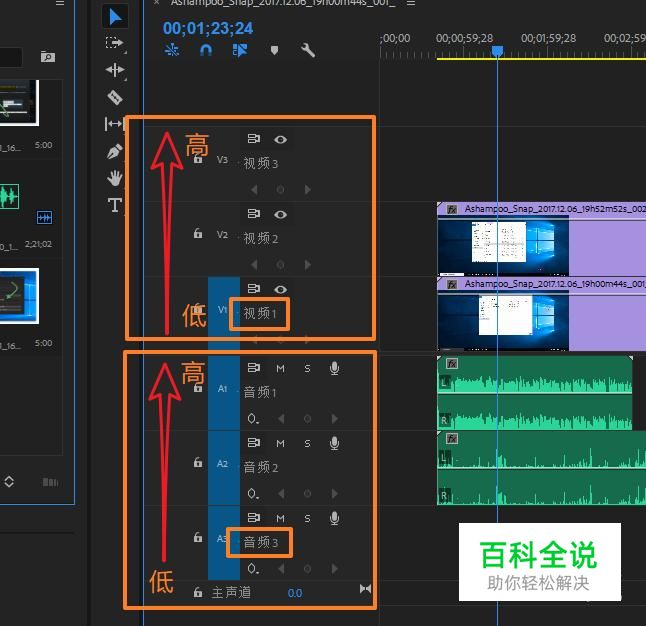Image resolution: width=646 pixels, height=626 pixels.
Task: Select the Ripple Edit tool
Action: [115, 70]
